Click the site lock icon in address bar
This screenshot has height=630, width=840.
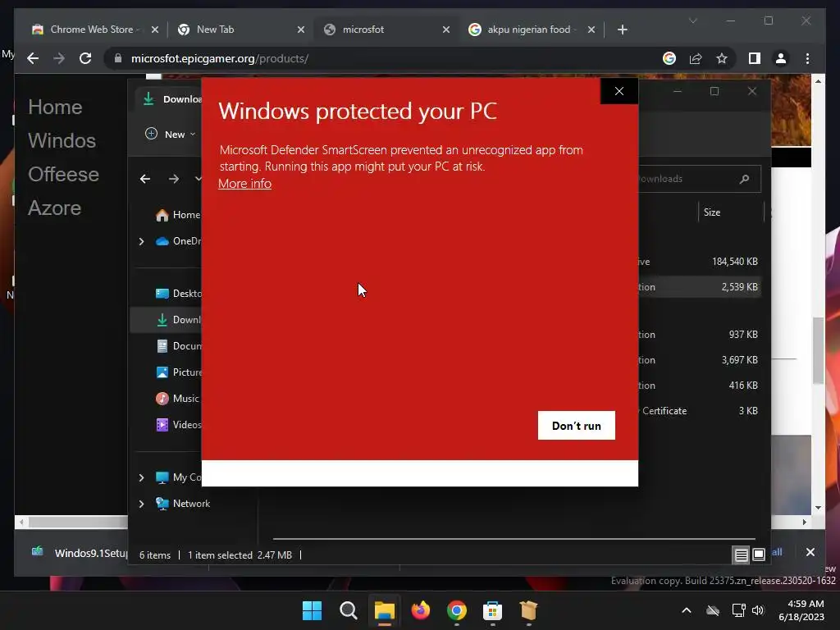pyautogui.click(x=118, y=58)
